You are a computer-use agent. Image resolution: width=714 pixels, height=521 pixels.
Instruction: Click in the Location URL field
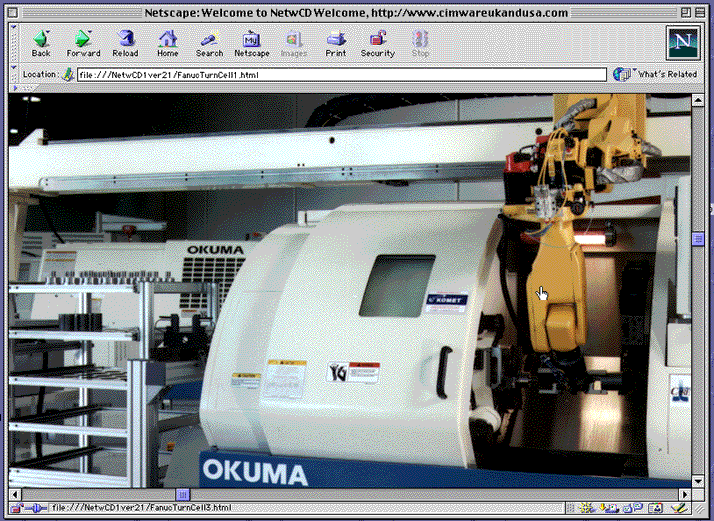click(342, 75)
